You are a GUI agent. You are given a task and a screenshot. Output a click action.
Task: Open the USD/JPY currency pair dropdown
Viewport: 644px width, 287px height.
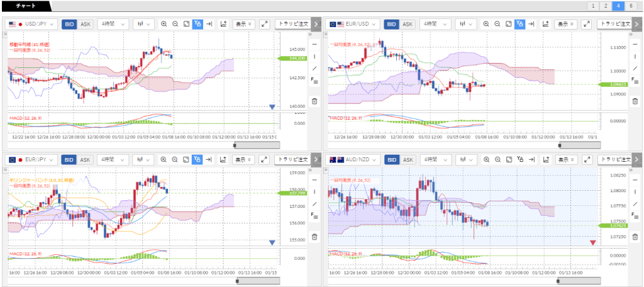pos(31,24)
